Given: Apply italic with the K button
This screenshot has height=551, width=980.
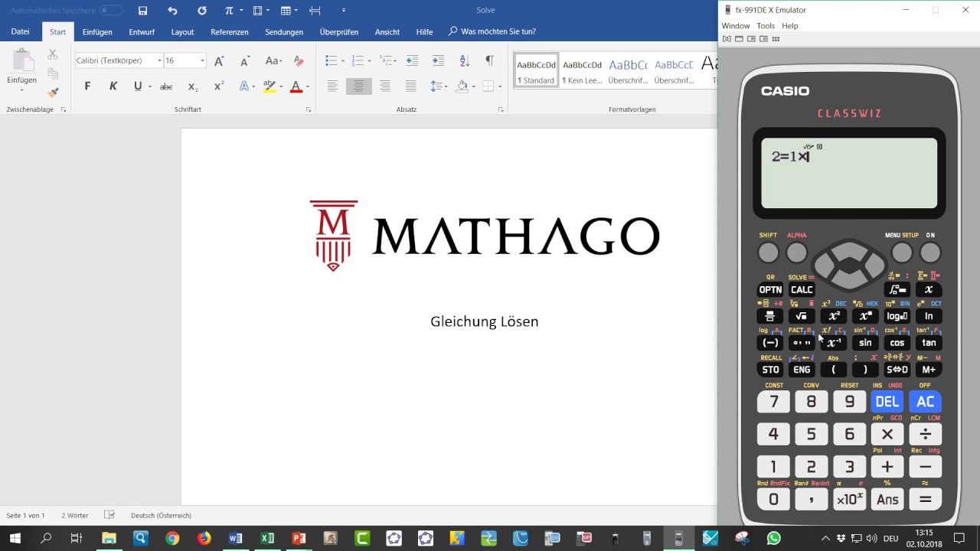Looking at the screenshot, I should (x=113, y=86).
